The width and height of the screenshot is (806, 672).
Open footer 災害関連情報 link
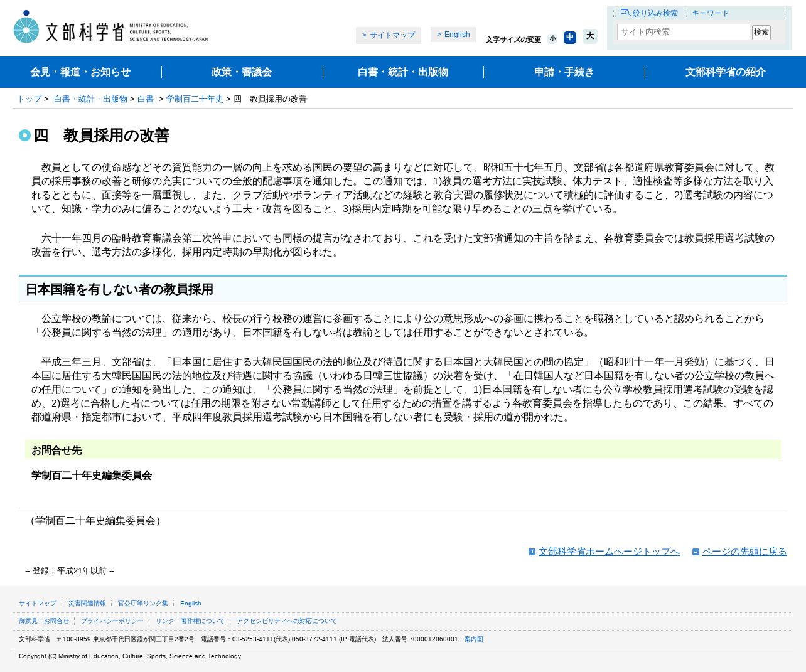[x=87, y=604]
